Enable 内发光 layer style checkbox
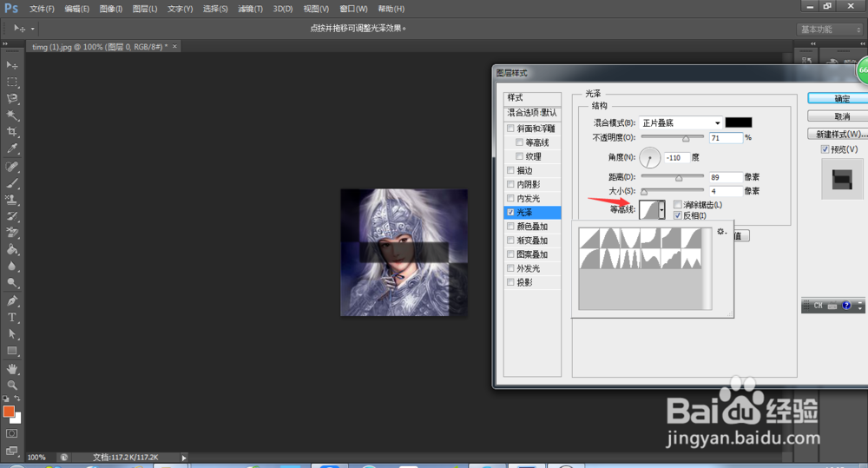The width and height of the screenshot is (868, 468). pos(510,198)
